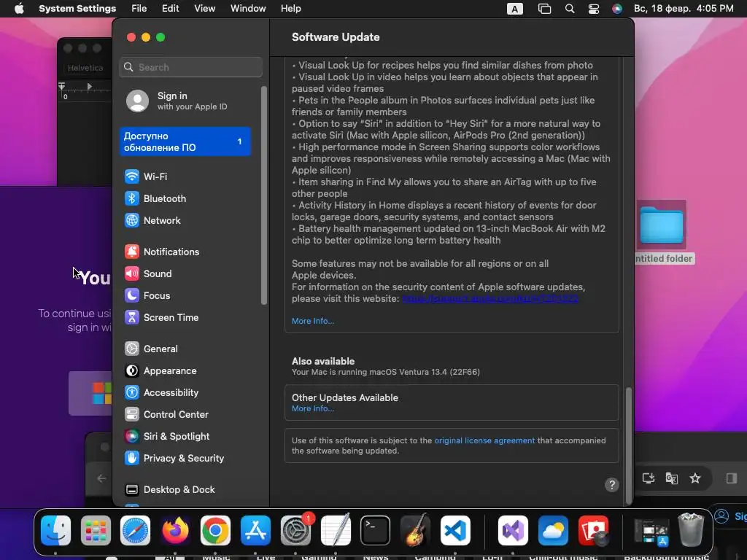Click System Settings icon in the Dock
The image size is (747, 560).
click(x=295, y=530)
